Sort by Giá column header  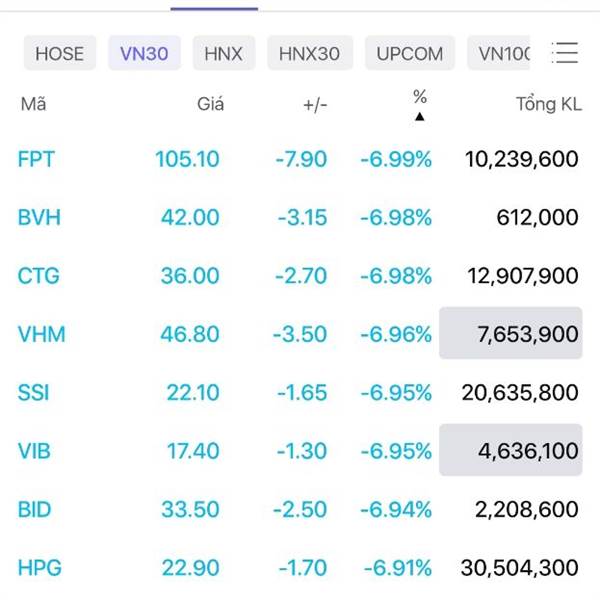click(210, 104)
